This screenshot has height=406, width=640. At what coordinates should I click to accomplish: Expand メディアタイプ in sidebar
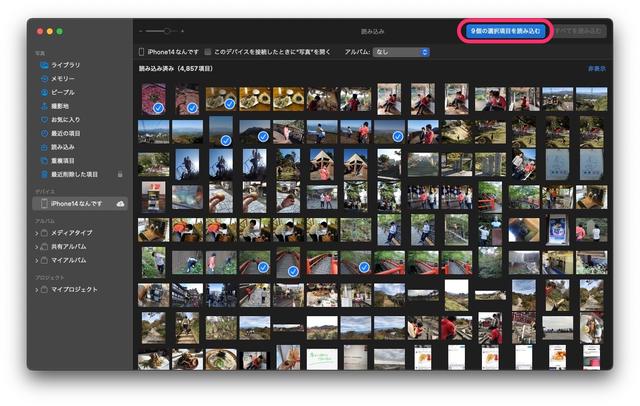(x=37, y=233)
